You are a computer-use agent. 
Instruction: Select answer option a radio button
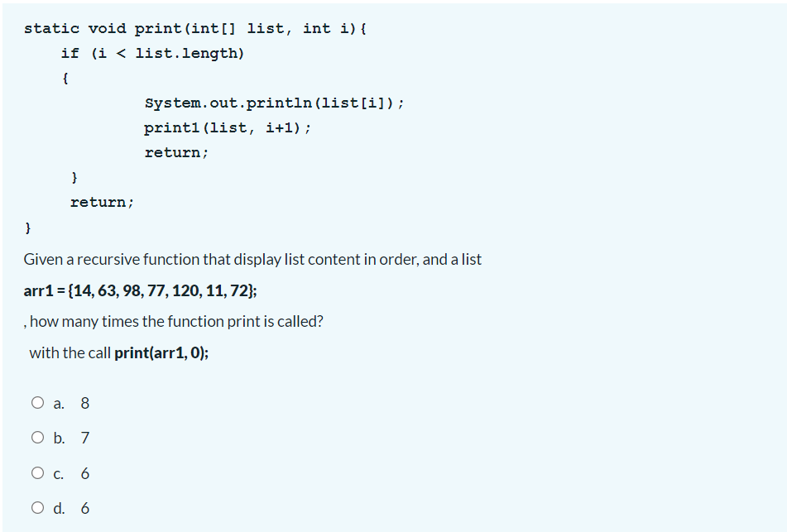37,403
